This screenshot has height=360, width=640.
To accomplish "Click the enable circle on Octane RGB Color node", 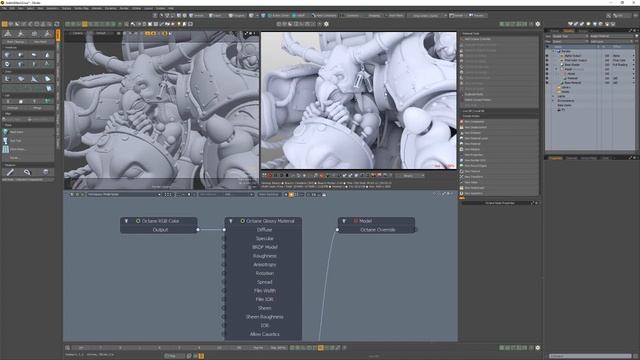I will 138,221.
